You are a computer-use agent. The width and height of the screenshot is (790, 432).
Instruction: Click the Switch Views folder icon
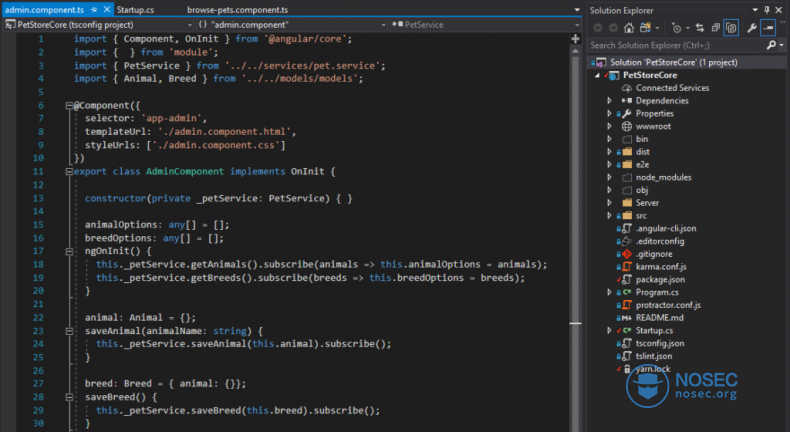pyautogui.click(x=645, y=28)
